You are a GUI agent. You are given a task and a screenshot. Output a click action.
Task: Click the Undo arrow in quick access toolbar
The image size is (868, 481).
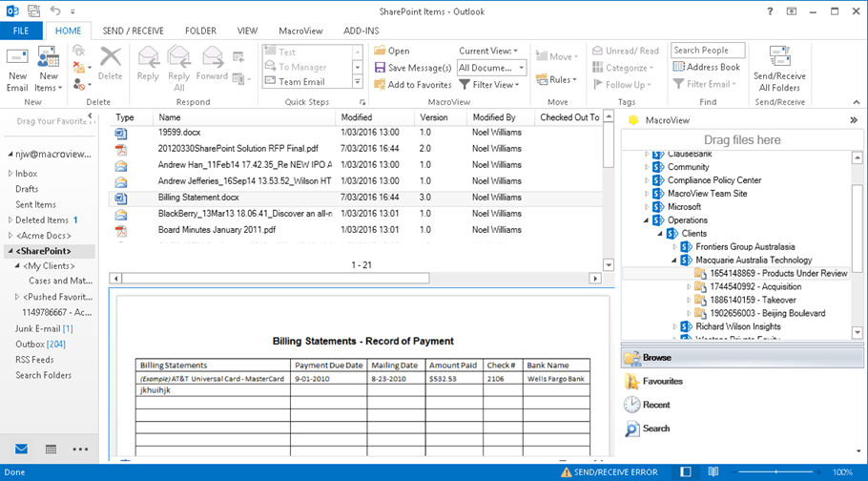[x=54, y=10]
